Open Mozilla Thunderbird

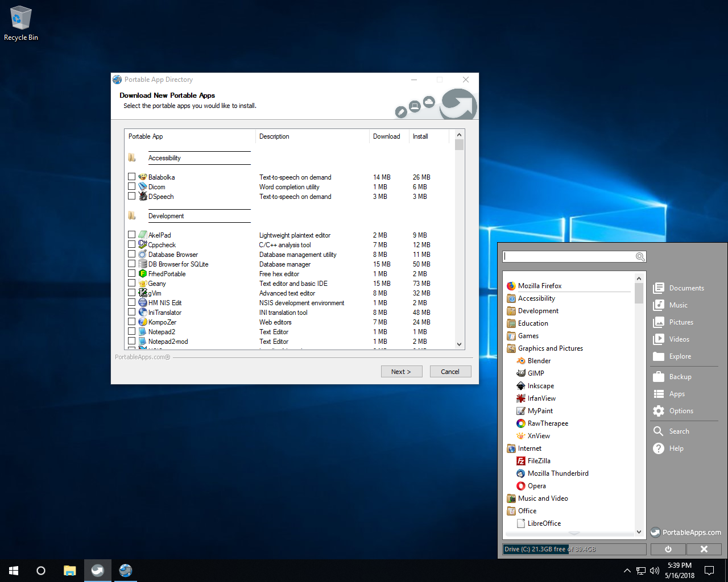[x=557, y=473]
